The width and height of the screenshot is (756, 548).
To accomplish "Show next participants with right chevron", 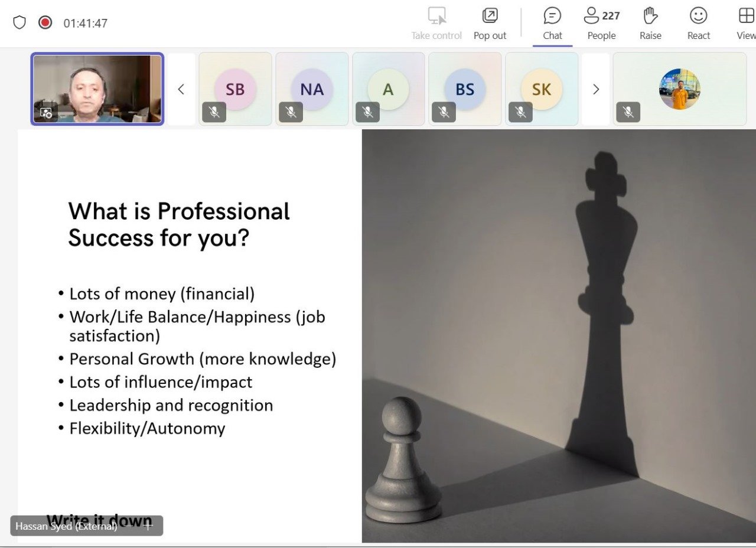I will 595,89.
